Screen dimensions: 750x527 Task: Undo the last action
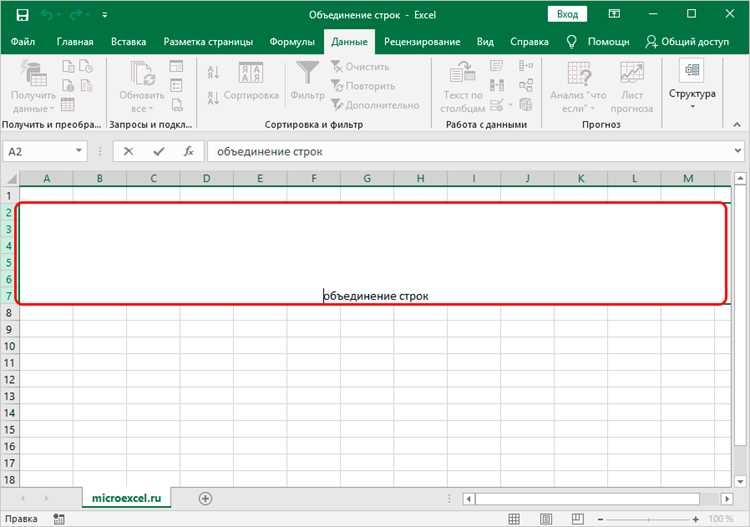[47, 15]
